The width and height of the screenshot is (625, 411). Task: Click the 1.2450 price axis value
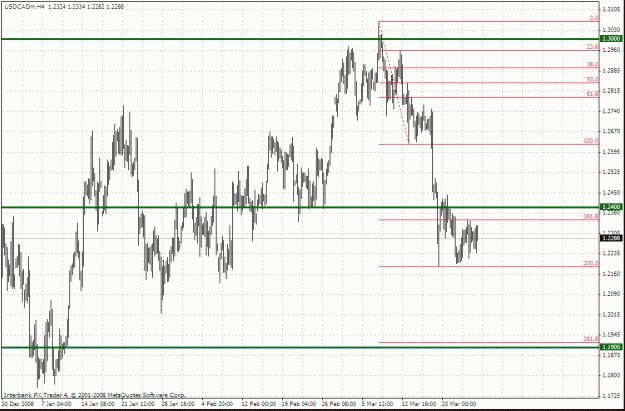point(611,192)
